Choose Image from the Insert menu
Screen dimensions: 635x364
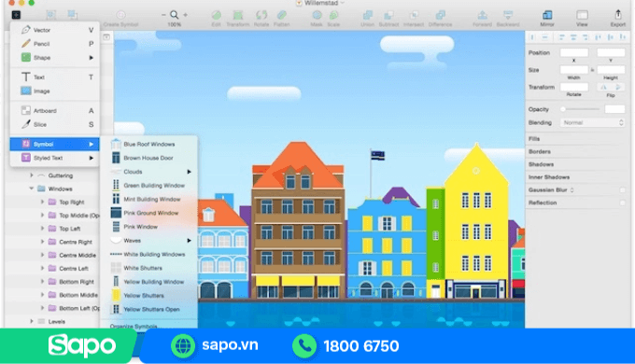55,91
